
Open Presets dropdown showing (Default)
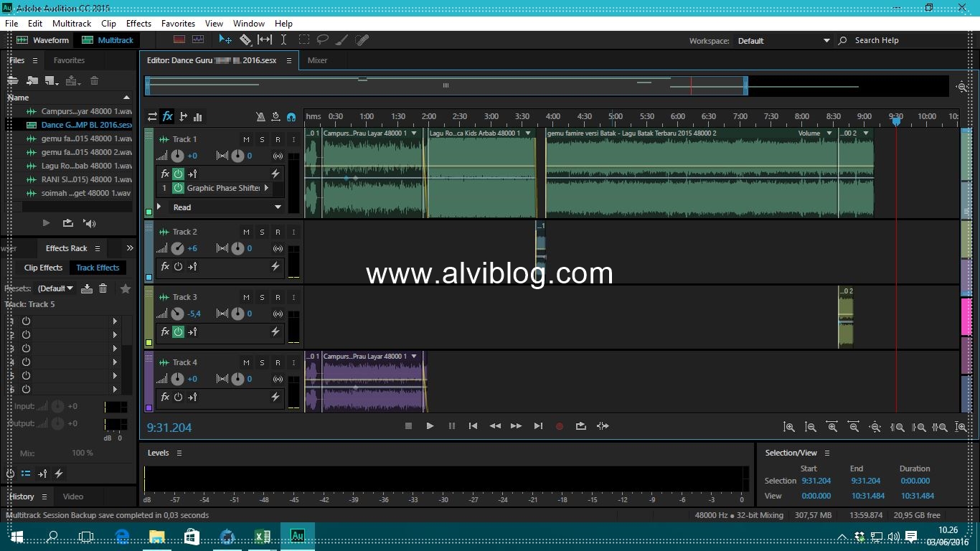tap(56, 288)
